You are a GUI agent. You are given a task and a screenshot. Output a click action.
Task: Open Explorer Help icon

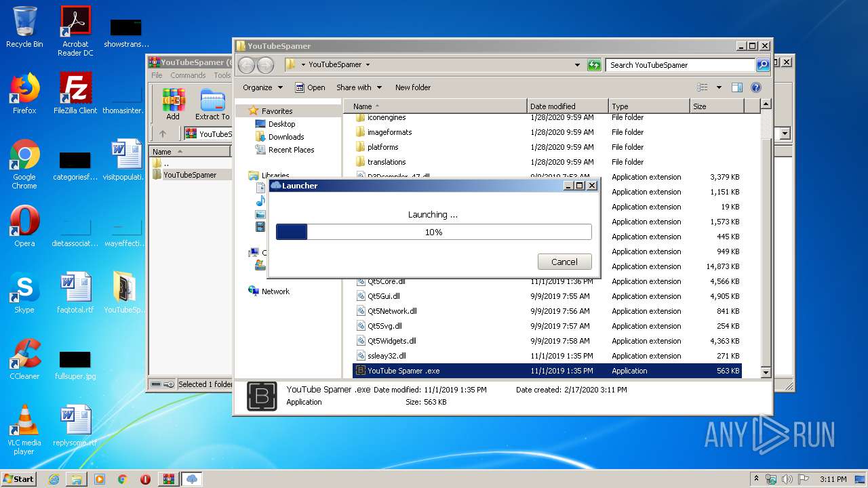click(x=756, y=87)
